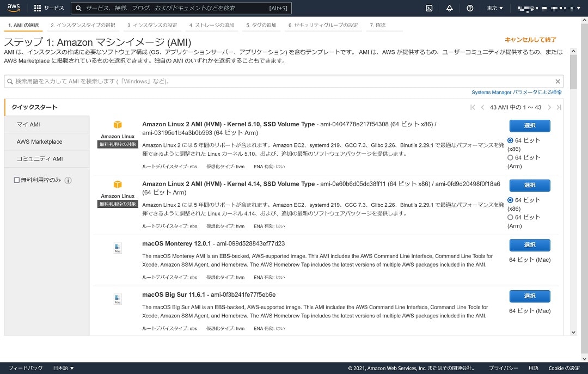
Task: Click the Amazon Linux icon for Kernel 4.14 AMI
Action: (x=118, y=184)
